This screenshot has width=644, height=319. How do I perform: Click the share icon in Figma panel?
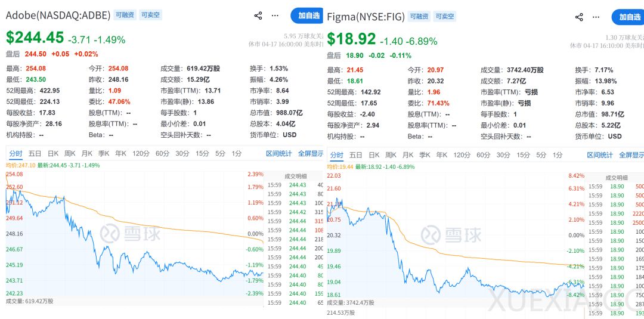[x=579, y=17]
